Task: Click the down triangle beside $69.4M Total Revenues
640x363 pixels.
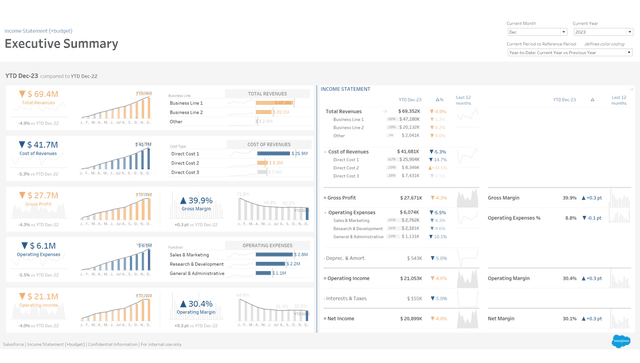Action: [22, 94]
